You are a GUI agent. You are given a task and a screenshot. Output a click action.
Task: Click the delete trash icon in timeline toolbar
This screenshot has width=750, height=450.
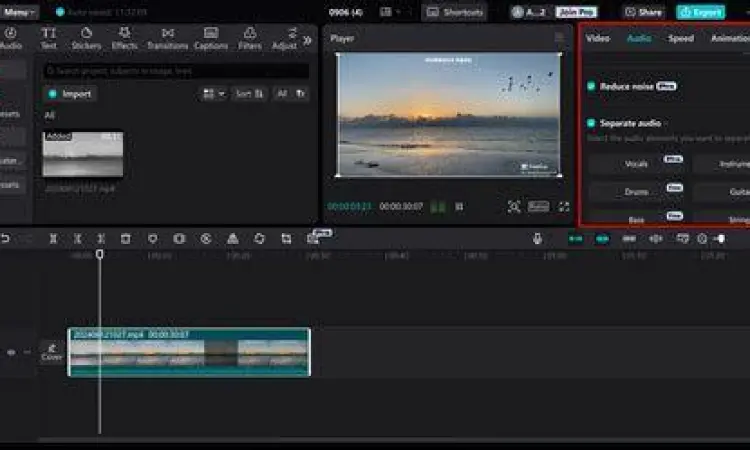pyautogui.click(x=126, y=239)
